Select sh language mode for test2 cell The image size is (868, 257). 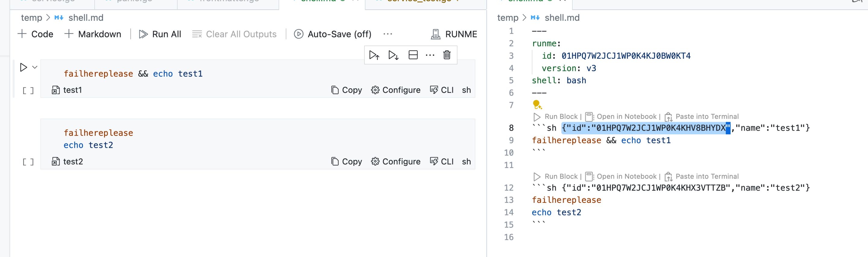[466, 162]
